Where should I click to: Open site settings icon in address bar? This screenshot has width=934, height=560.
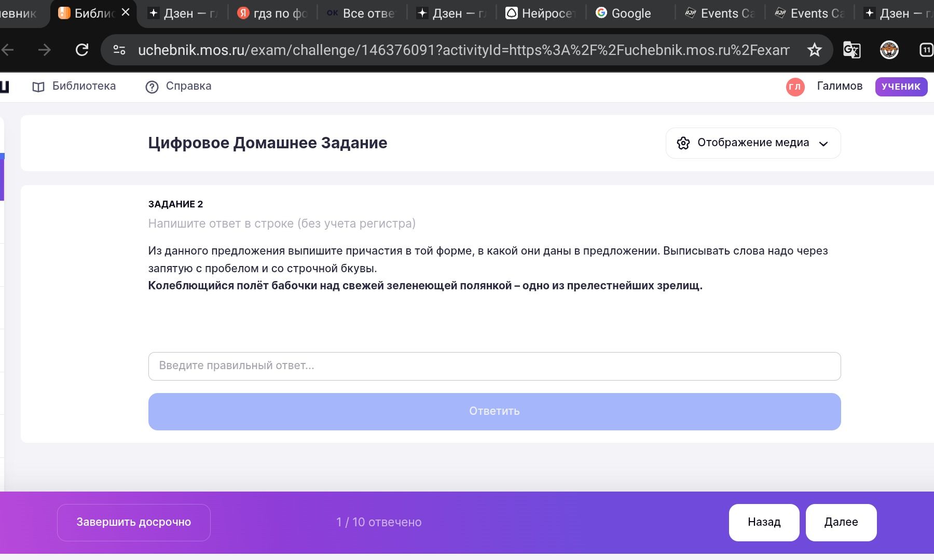tap(119, 50)
